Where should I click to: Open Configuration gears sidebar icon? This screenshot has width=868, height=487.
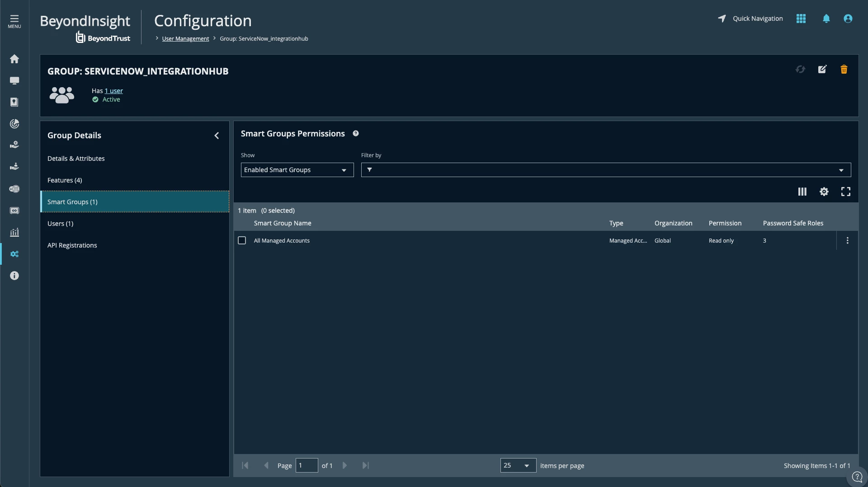(x=14, y=254)
